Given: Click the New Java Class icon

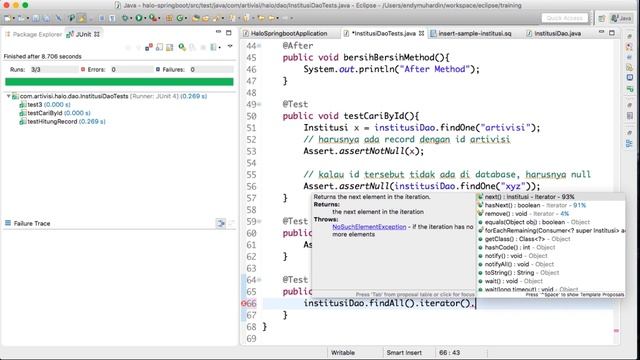Looking at the screenshot, I should 180,18.
